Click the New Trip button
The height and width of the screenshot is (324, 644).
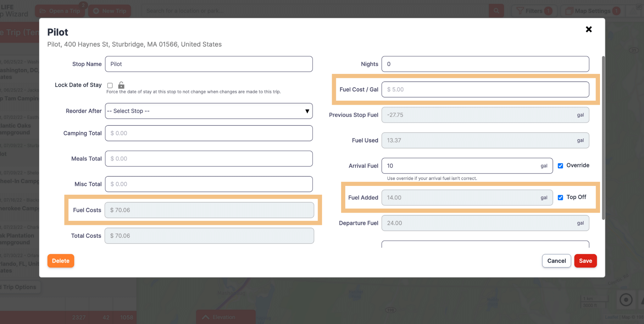[x=110, y=11]
